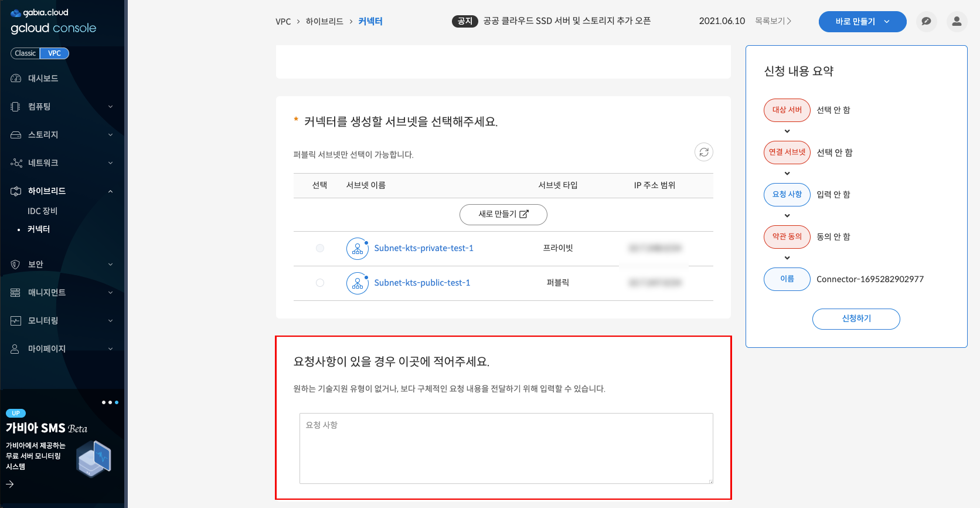980x508 pixels.
Task: Click the Subnet-kts-public-test-1 network icon
Action: click(357, 283)
